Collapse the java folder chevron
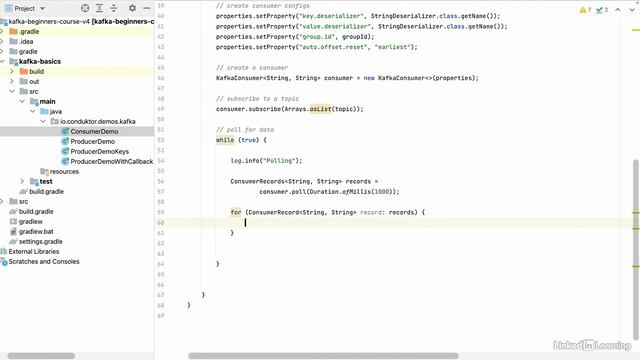640x360 pixels. (x=33, y=111)
